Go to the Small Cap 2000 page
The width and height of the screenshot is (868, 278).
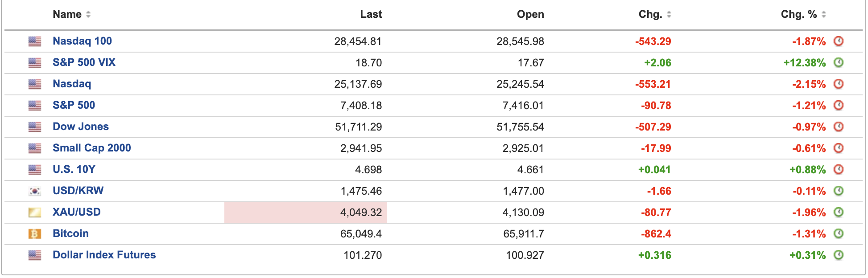pyautogui.click(x=91, y=148)
